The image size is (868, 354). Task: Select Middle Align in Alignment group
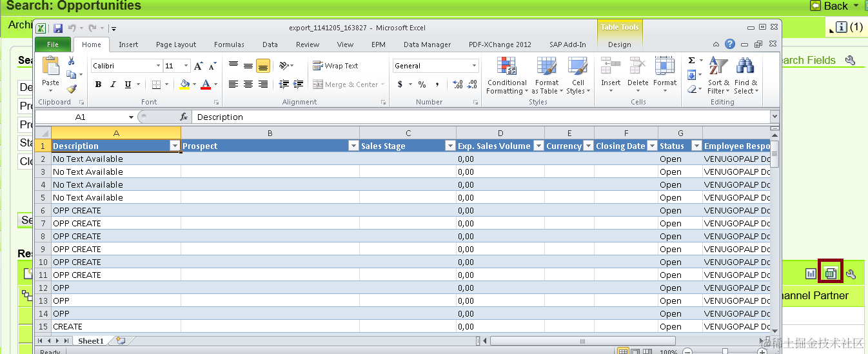pyautogui.click(x=248, y=66)
